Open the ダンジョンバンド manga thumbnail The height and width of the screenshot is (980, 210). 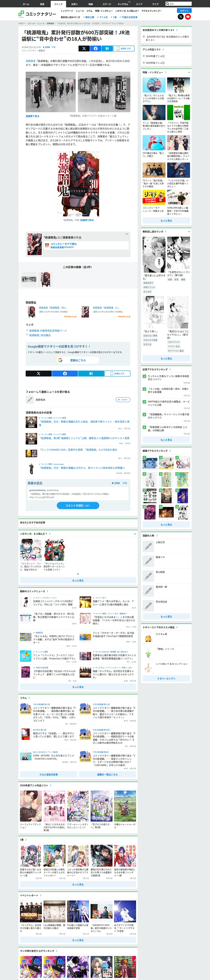[x=54, y=550]
